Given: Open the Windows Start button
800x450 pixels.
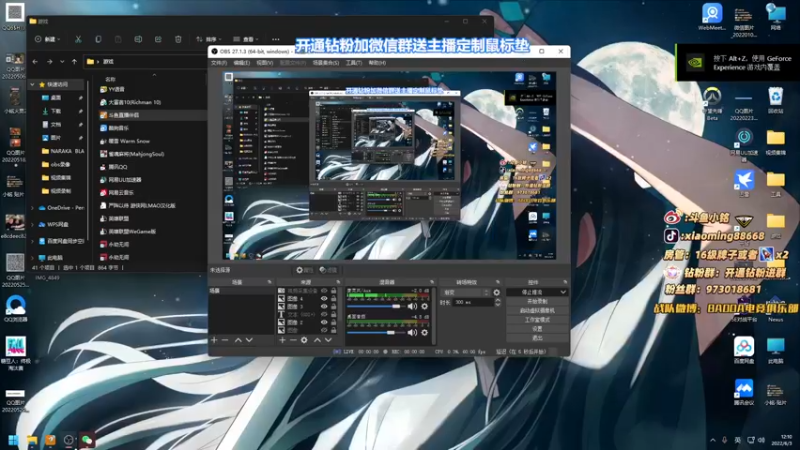Looking at the screenshot, I should [14, 440].
